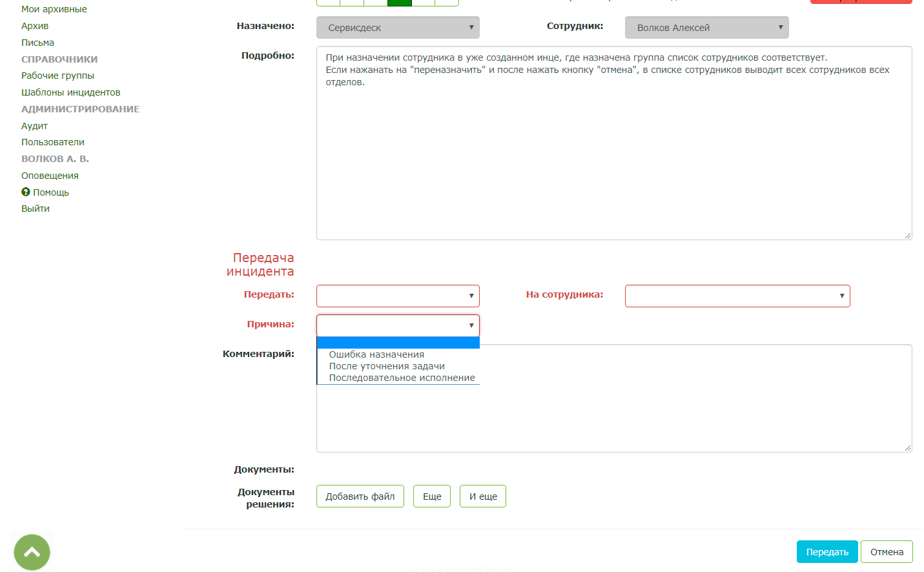Click the "Отмена" button at the bottom
The image size is (924, 572).
coord(887,551)
